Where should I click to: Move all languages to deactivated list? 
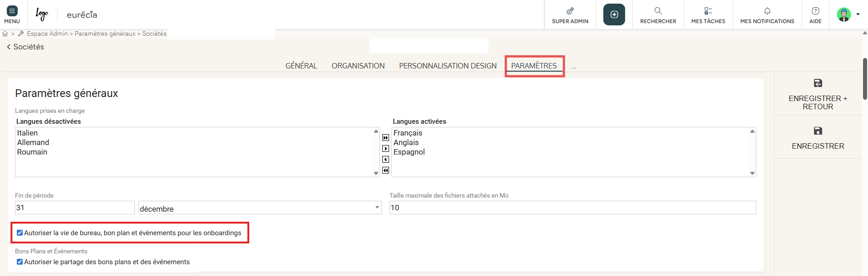tap(385, 170)
